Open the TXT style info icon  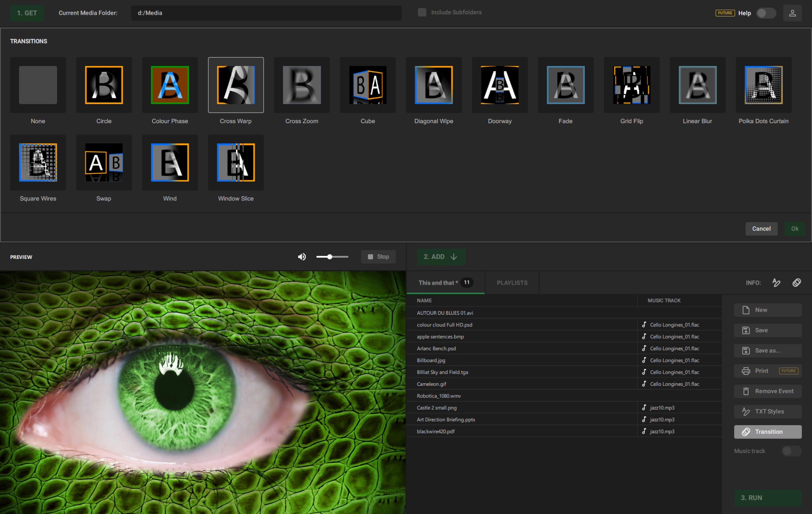(776, 283)
